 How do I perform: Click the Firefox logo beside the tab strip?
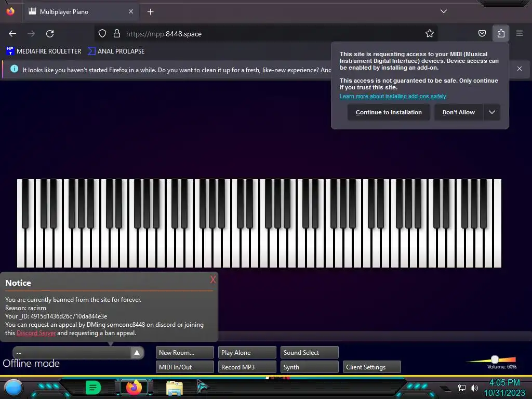pos(10,11)
